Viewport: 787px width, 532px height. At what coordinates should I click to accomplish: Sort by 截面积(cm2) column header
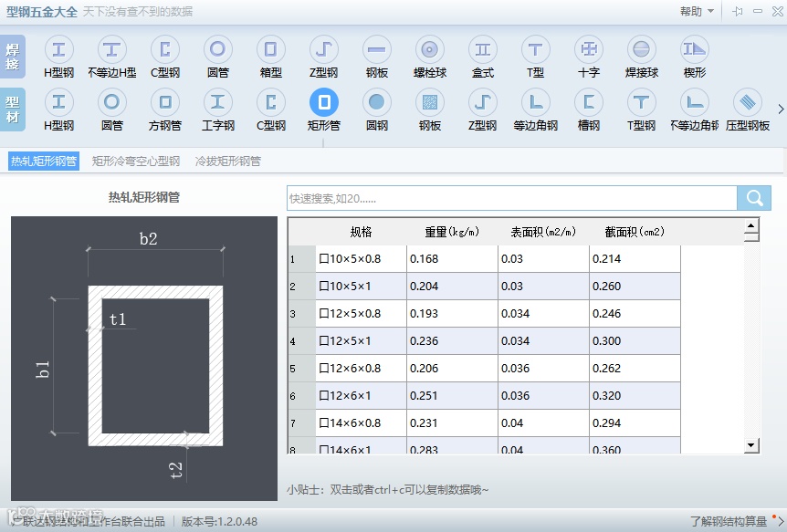635,232
